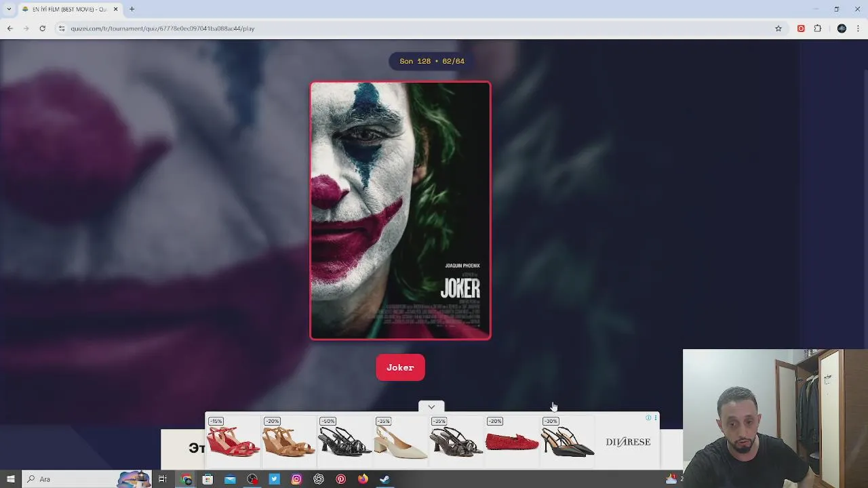Open the Windows Start menu
The image size is (868, 488).
(10, 479)
